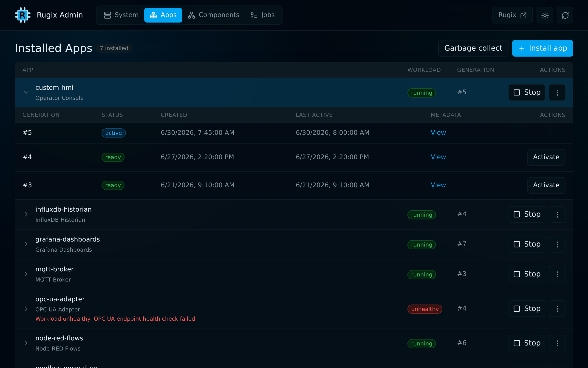
Task: Stop the influxdb-historian app
Action: 527,214
